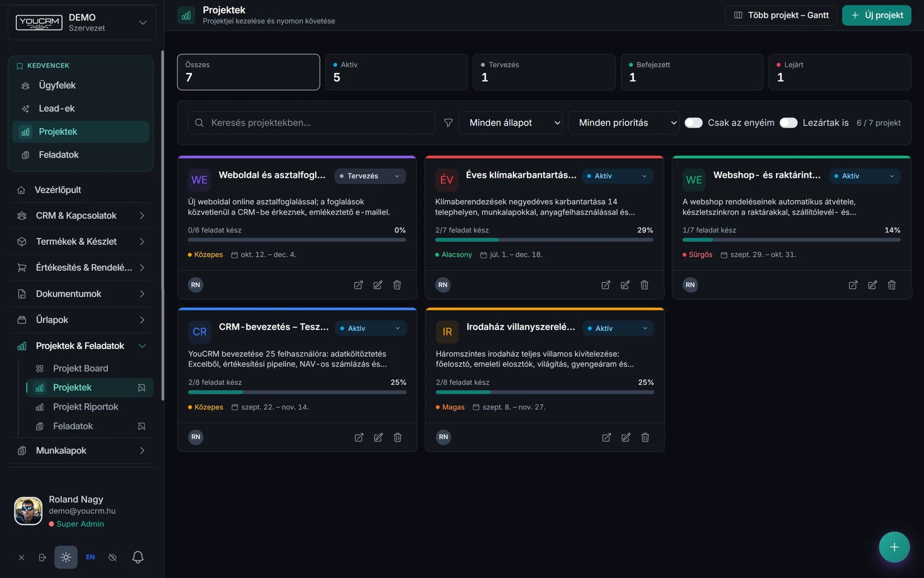
Task: Change Irodaház project status dropdown
Action: 618,328
